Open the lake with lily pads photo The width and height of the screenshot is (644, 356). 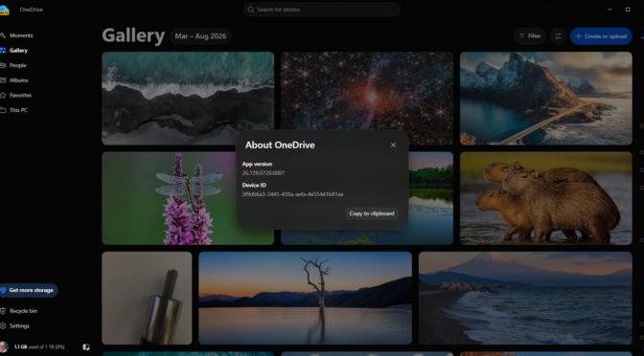click(x=430, y=198)
